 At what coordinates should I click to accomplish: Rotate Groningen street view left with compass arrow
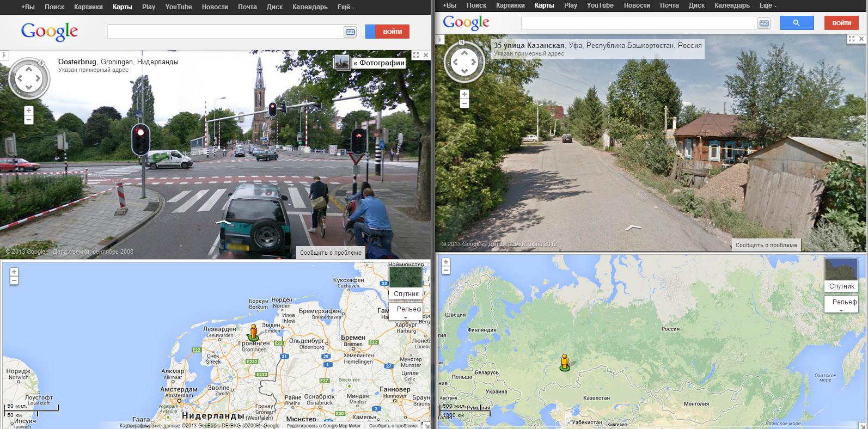(19, 79)
